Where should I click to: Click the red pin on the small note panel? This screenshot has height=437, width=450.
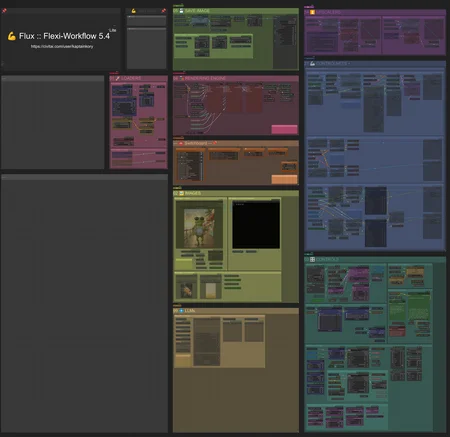coord(164,11)
